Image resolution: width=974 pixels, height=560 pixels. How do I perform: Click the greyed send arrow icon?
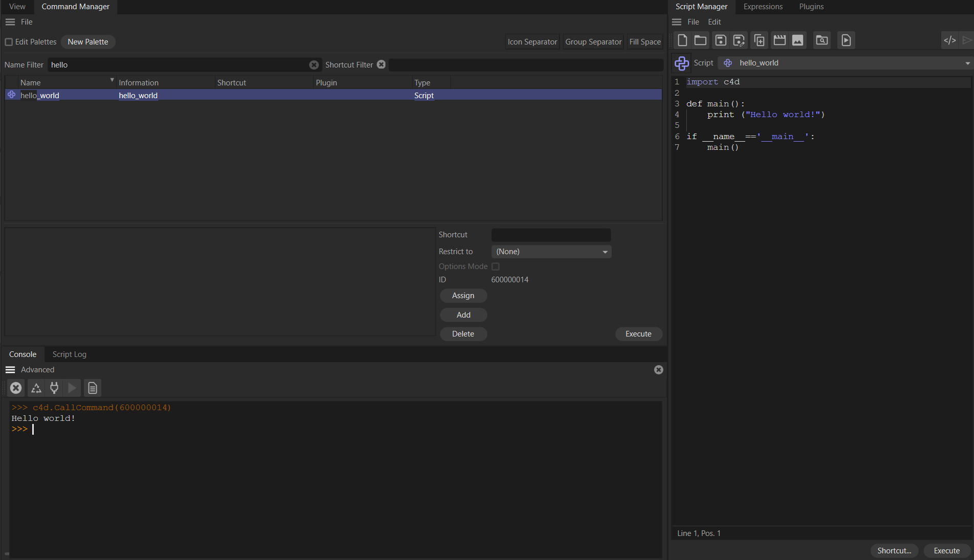pos(966,40)
